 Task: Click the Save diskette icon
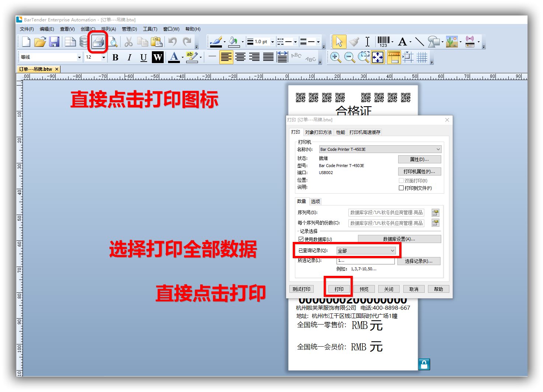tap(54, 42)
